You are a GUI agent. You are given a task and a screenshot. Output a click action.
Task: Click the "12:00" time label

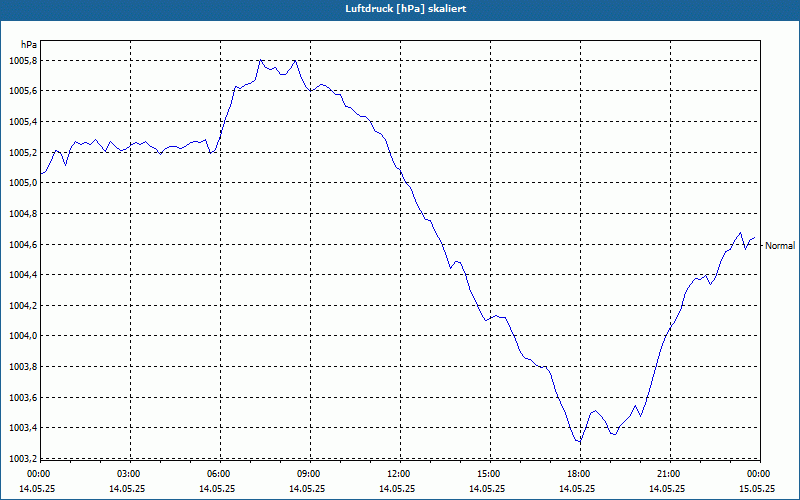coord(397,474)
